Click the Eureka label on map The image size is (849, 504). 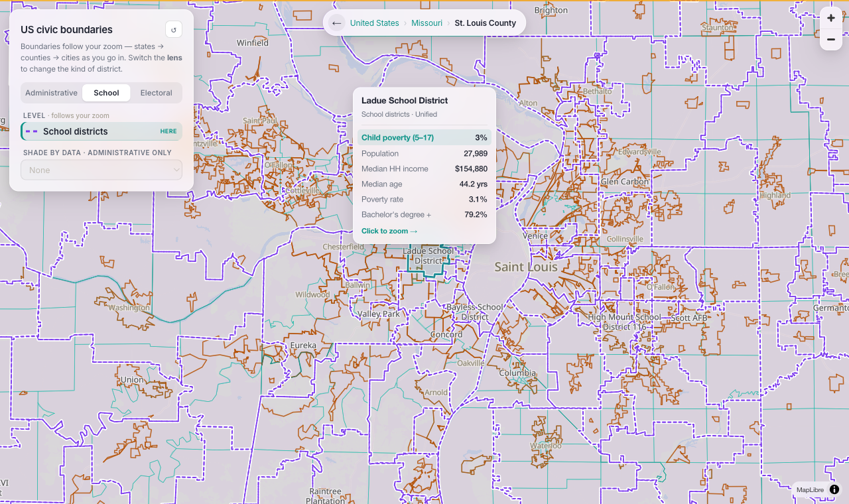click(303, 346)
